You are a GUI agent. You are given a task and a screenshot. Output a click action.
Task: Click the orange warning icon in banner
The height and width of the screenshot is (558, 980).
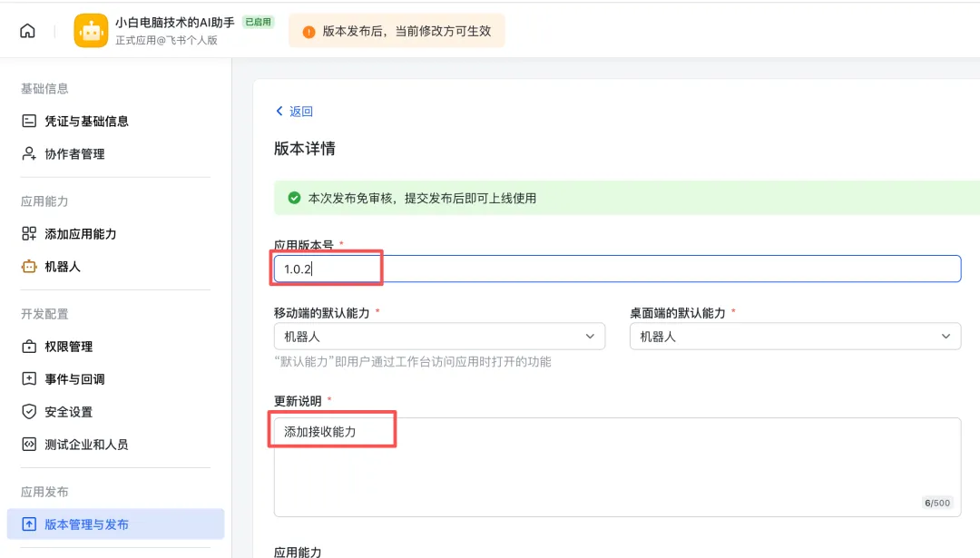[309, 31]
